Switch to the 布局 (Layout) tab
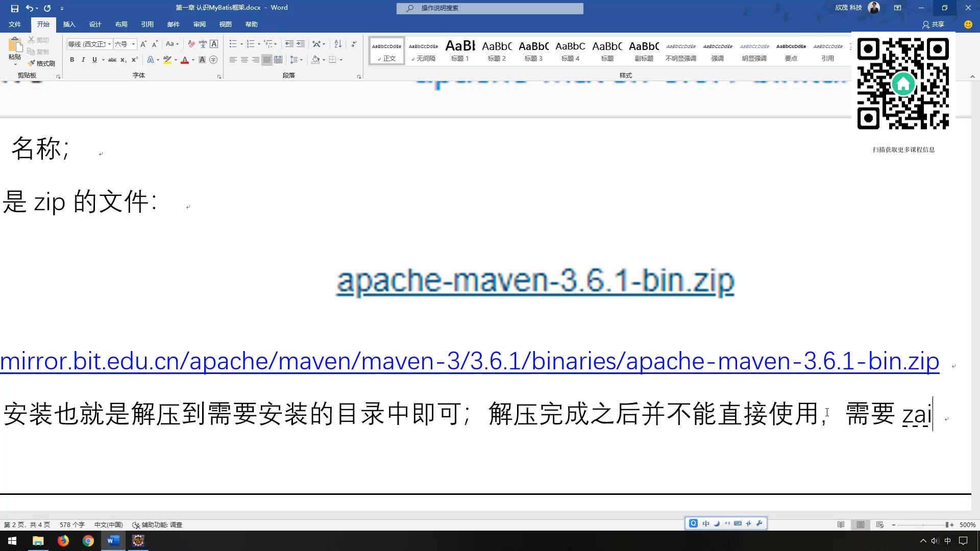 click(121, 24)
